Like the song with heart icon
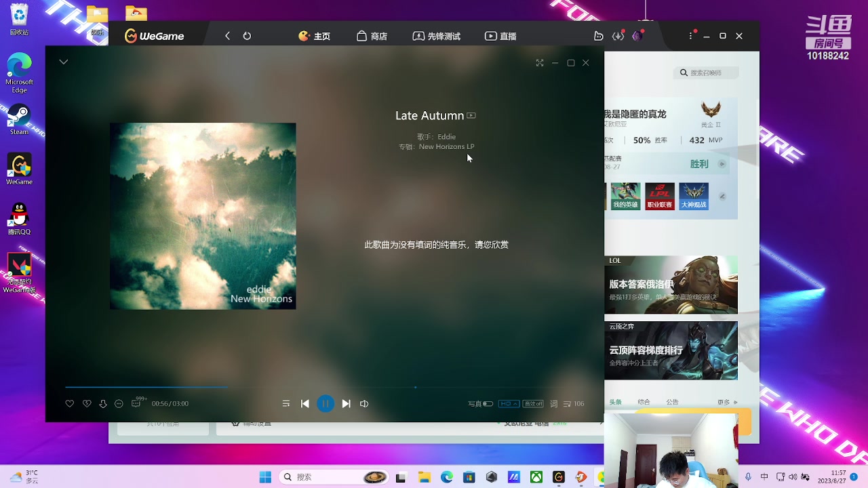The image size is (868, 488). coord(69,404)
